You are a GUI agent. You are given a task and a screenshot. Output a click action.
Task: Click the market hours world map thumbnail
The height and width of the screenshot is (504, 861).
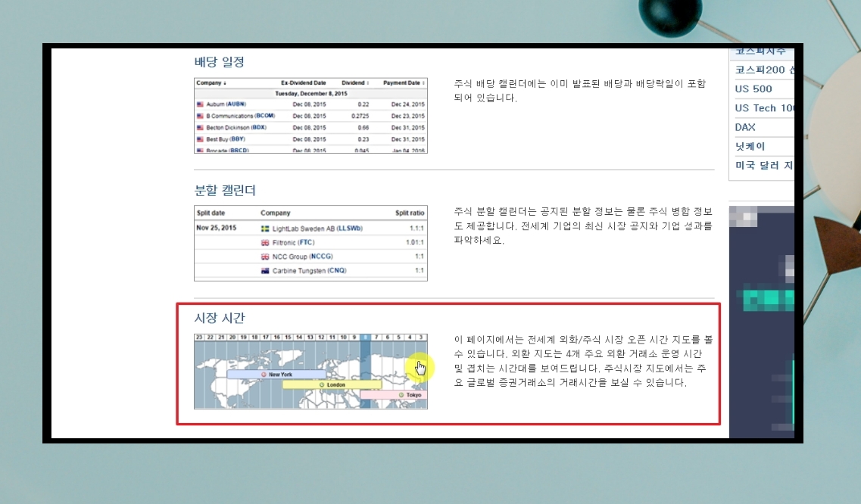click(310, 372)
